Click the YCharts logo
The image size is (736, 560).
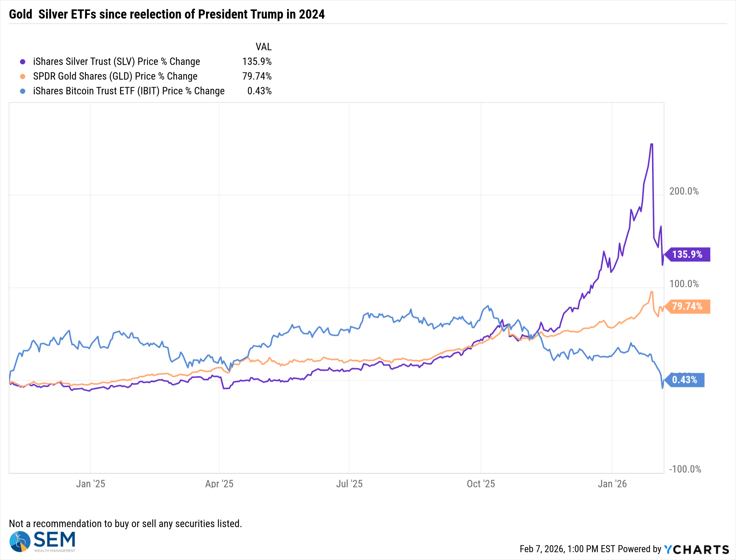696,549
